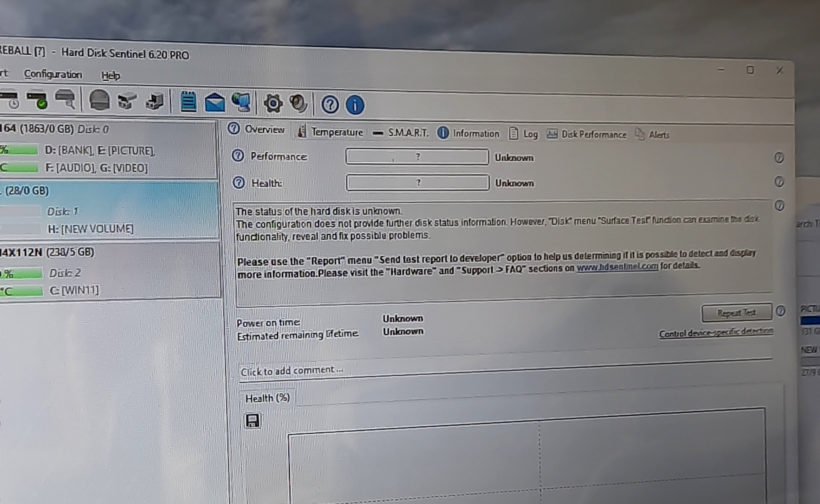This screenshot has height=504, width=820.
Task: Select the selected Disk 1 (28.0 GB) entry
Action: [x=109, y=210]
